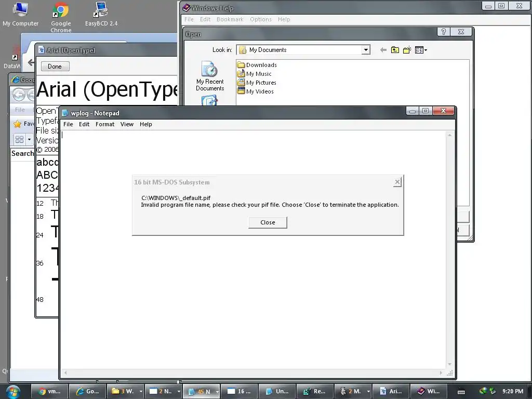Click Back arrow in Open dialog toolbar
Image resolution: width=532 pixels, height=399 pixels.
(x=383, y=50)
